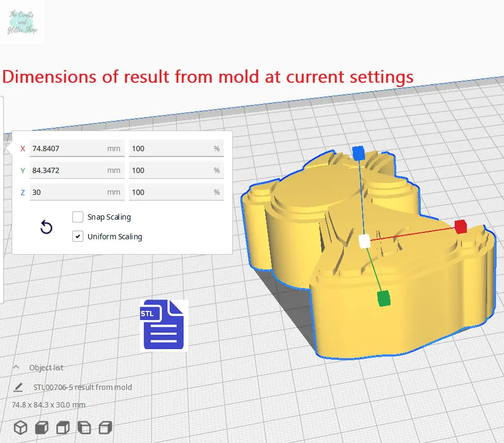Switch to the 3D perspective view cube
Viewport: 504px width, 443px height.
21,427
